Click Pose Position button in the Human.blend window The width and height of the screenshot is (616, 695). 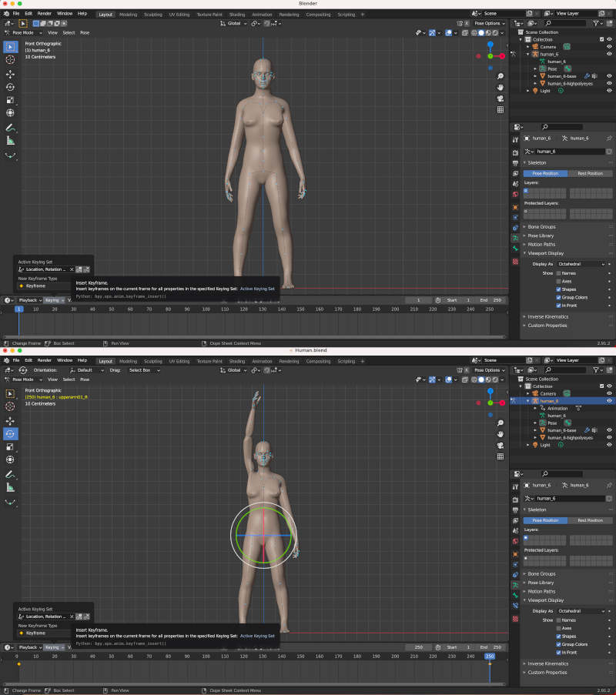[545, 521]
